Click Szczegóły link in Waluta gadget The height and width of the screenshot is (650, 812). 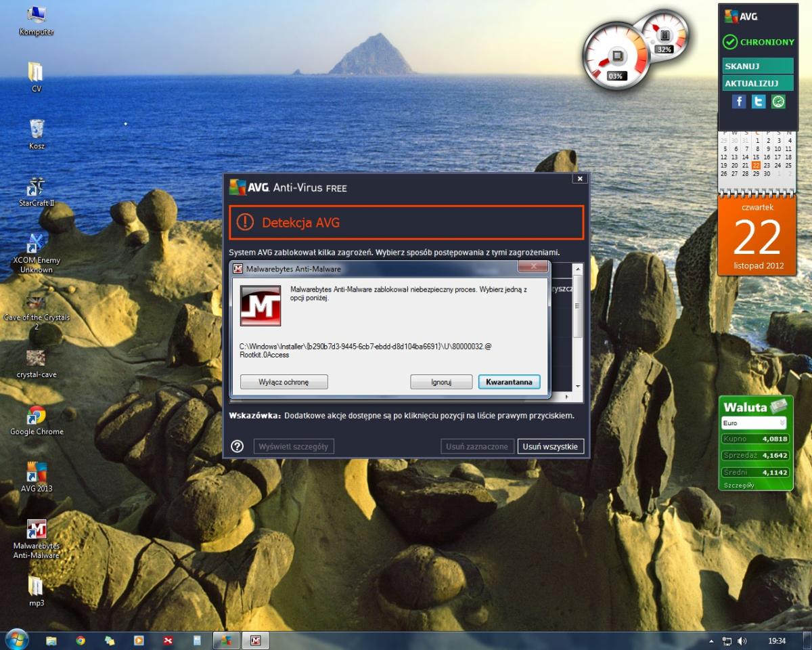739,485
